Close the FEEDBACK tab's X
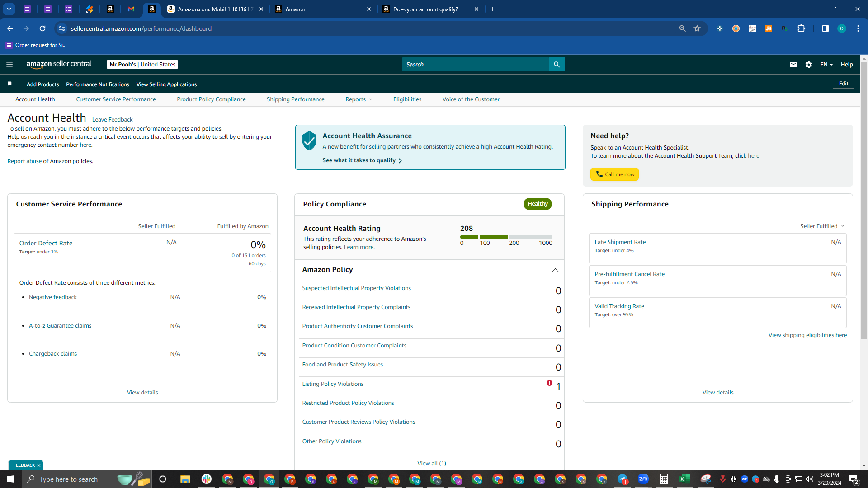This screenshot has width=868, height=488. point(39,465)
